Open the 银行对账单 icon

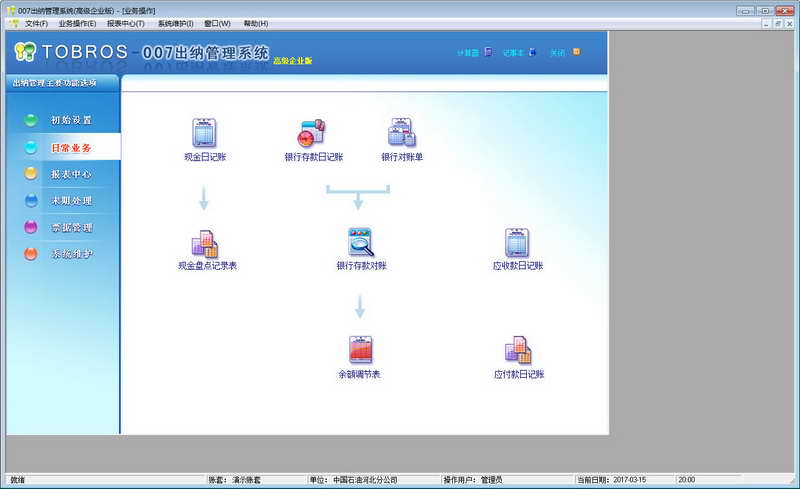pyautogui.click(x=402, y=133)
